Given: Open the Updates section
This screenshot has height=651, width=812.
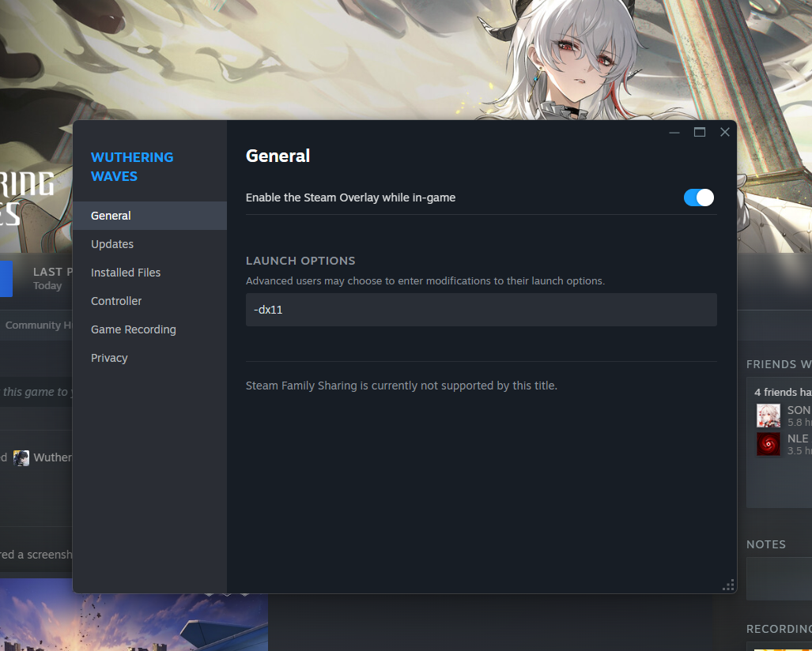Looking at the screenshot, I should (x=149, y=244).
